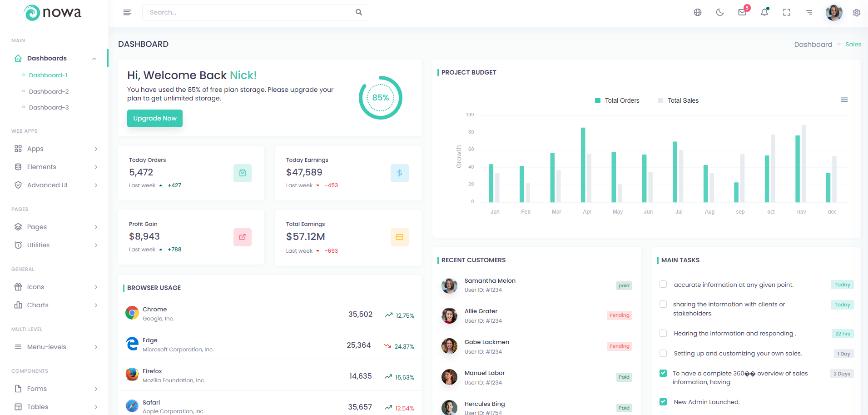Click the Upgrade Now button
Viewport: 868px width, 415px height.
[155, 118]
